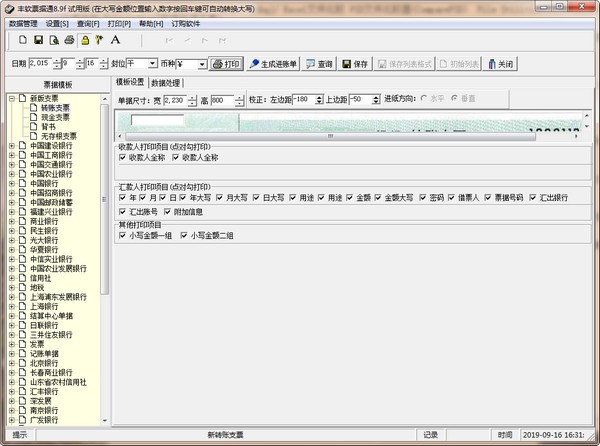
Task: Expand the 民生银行 tree node
Action: tap(12, 231)
